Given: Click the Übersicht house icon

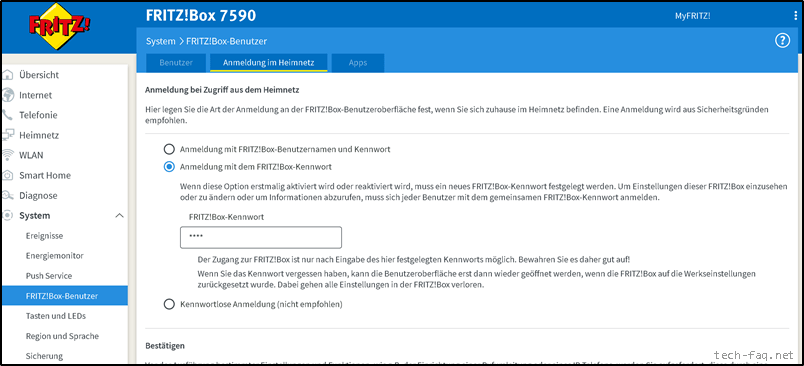Looking at the screenshot, I should (7, 75).
